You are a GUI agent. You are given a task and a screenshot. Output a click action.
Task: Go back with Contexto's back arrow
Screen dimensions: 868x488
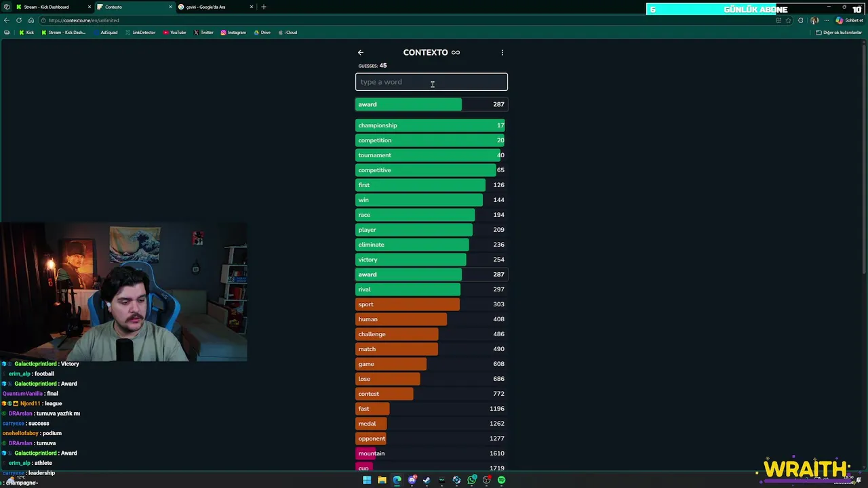(361, 52)
